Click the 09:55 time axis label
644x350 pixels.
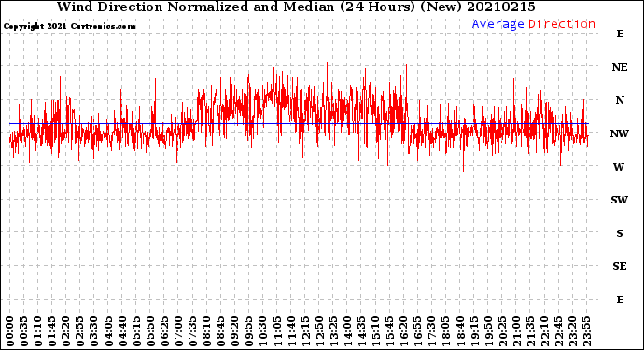pyautogui.click(x=249, y=331)
